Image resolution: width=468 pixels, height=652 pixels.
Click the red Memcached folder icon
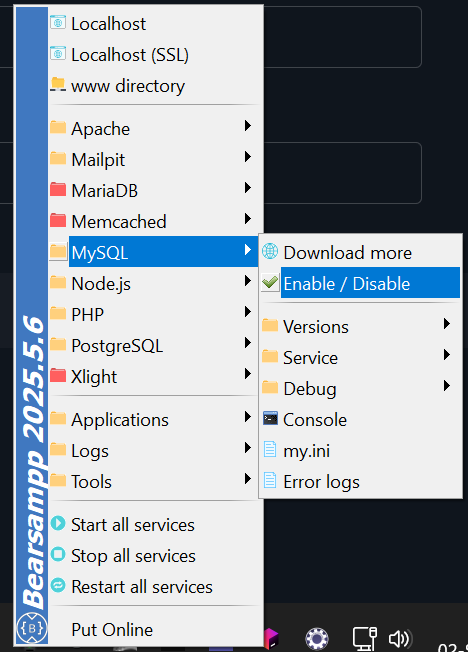58,220
